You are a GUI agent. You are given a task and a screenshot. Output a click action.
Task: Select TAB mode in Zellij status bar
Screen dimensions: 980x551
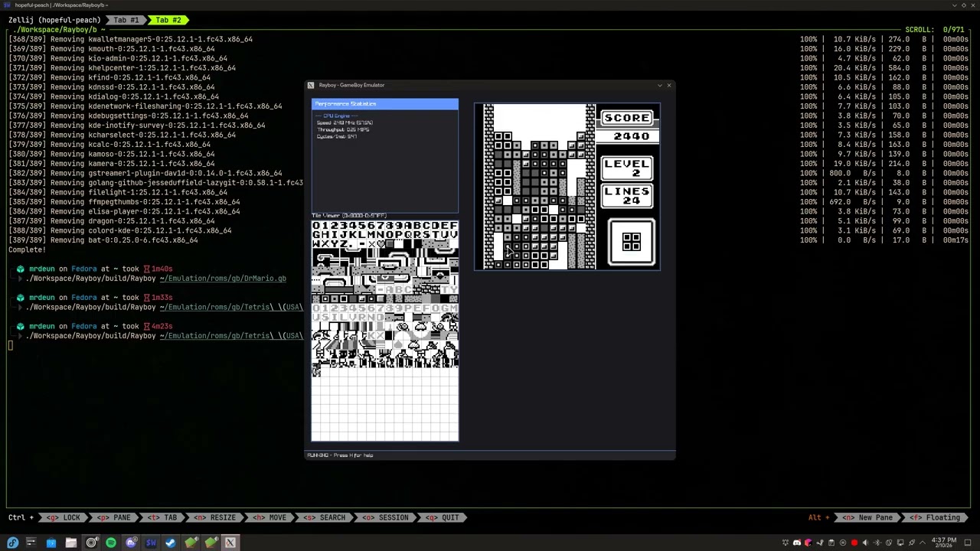(163, 517)
